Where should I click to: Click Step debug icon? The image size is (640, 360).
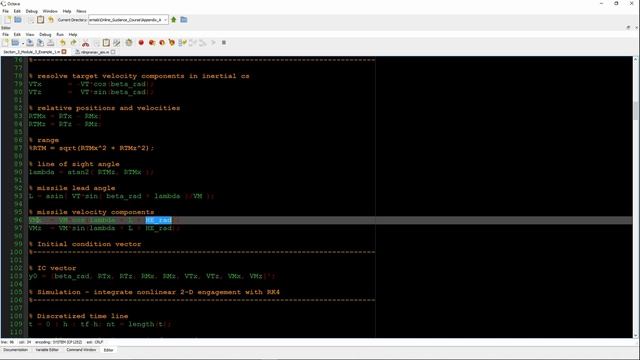pos(182,42)
